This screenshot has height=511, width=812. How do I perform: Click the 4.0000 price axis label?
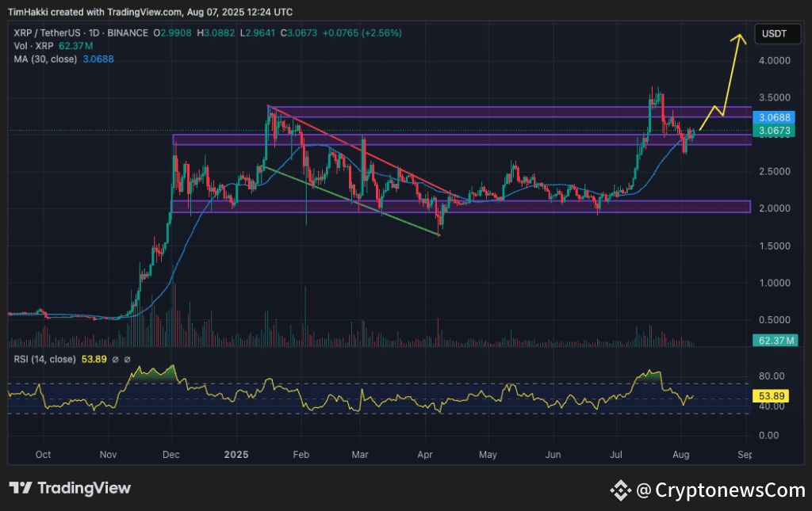774,60
